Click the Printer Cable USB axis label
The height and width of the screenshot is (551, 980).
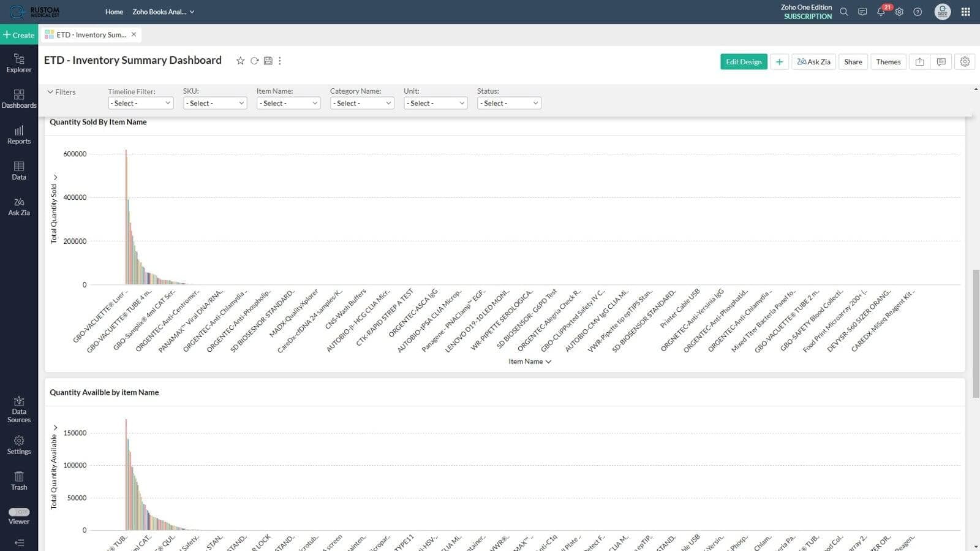[680, 308]
